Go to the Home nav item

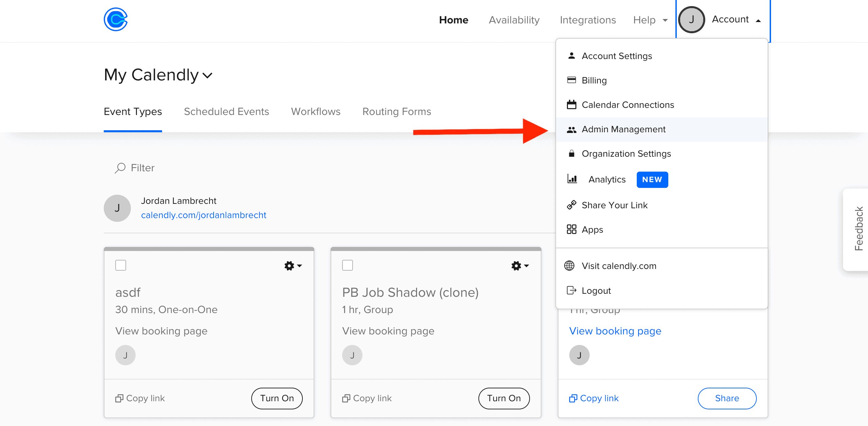click(x=454, y=20)
